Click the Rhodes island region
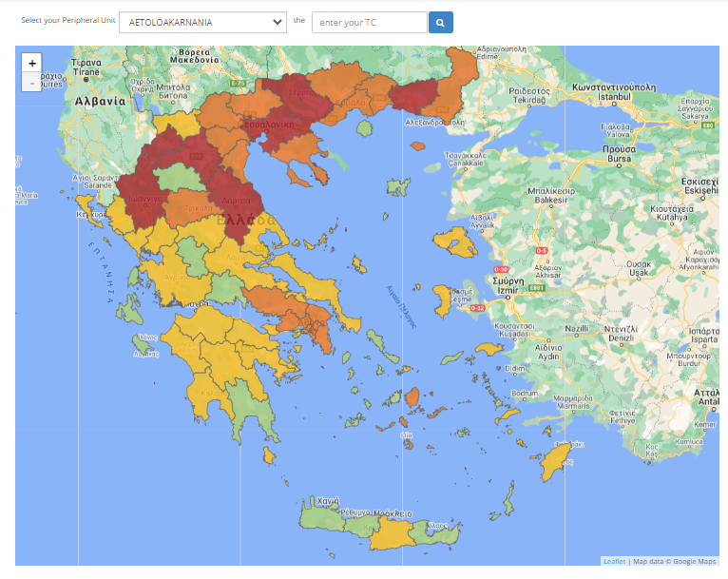 coord(553,462)
